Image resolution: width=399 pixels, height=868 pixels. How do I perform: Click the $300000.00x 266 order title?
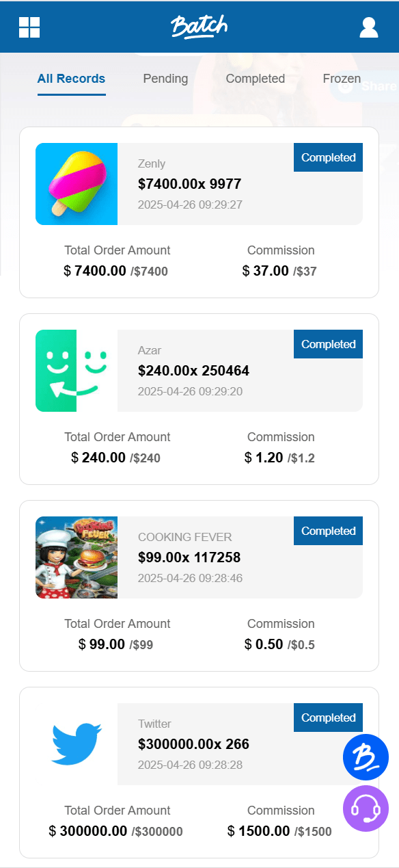click(193, 744)
